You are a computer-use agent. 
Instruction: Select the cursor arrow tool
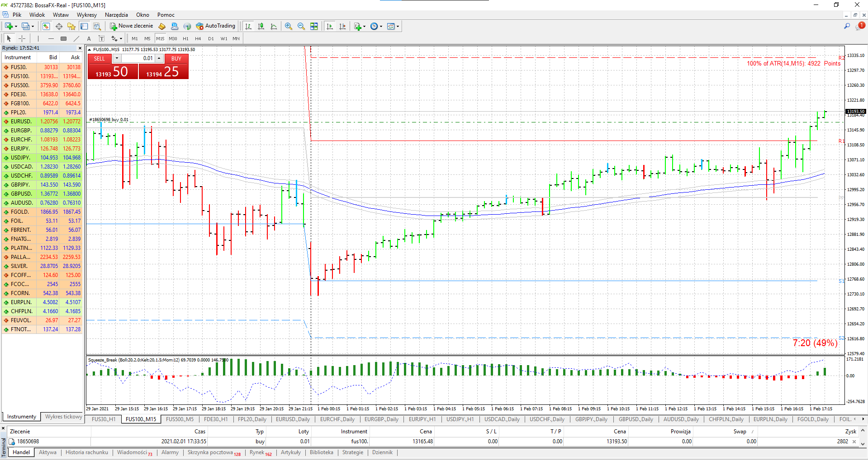click(x=9, y=38)
